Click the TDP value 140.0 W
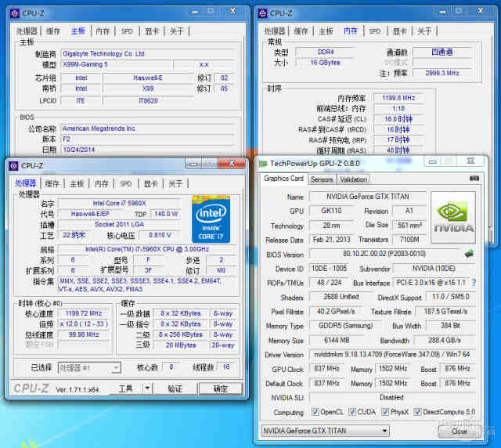 (166, 214)
